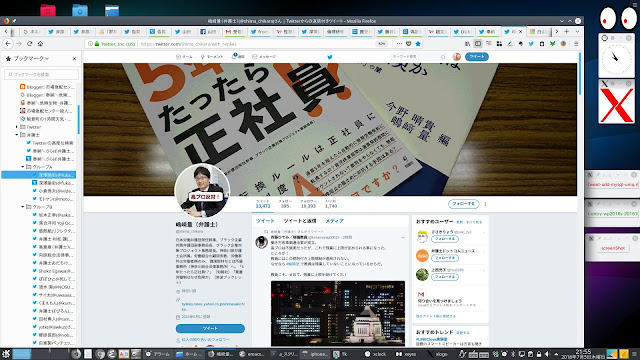Image resolution: width=640 pixels, height=360 pixels.
Task: Close the bookmarks sidebar
Action: pos(74,59)
